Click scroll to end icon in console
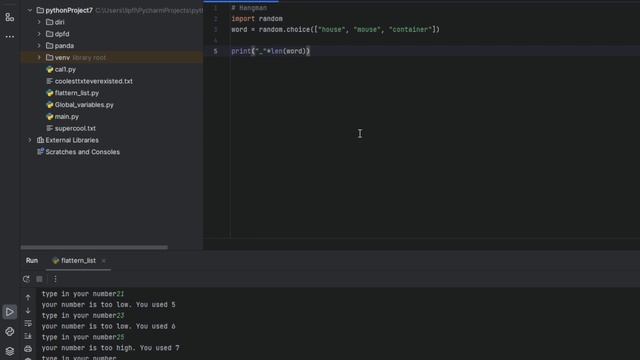The width and height of the screenshot is (640, 360). point(28,336)
